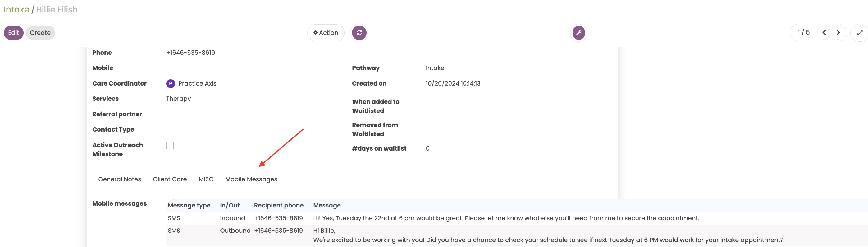Click the wrench tool icon
Screen dimensions: 868x247
(578, 33)
